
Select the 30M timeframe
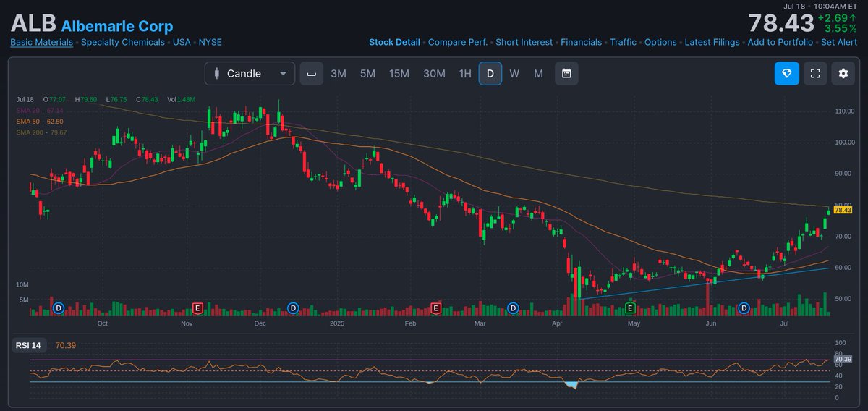(434, 73)
